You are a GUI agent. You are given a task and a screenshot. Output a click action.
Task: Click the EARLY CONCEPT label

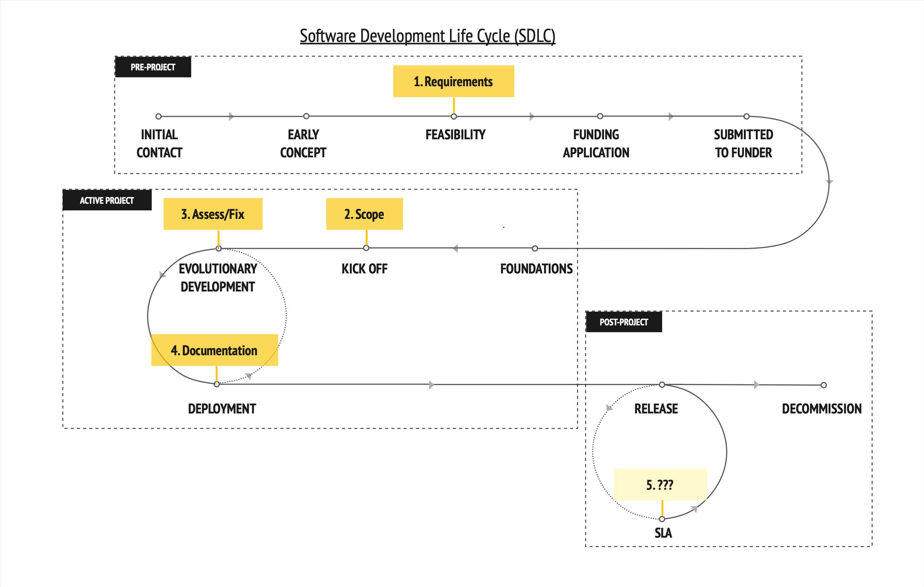[x=303, y=144]
